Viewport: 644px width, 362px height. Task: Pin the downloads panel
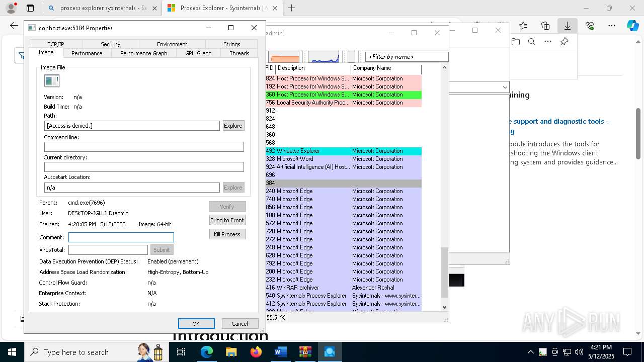[565, 42]
